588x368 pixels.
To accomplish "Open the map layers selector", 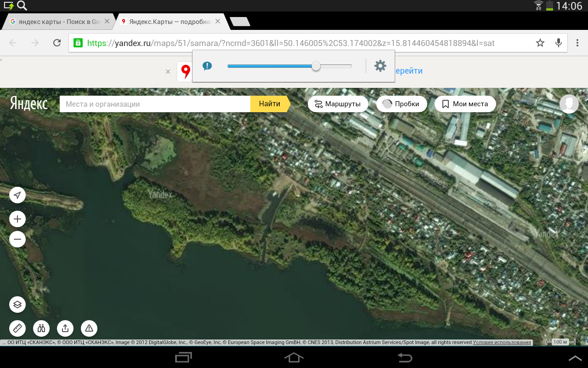I will coord(17,305).
